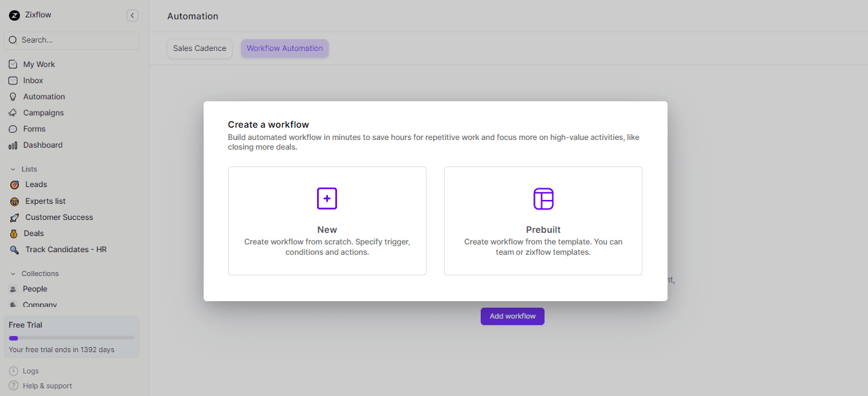The width and height of the screenshot is (868, 396).
Task: Click inside the Search field
Action: (x=71, y=40)
